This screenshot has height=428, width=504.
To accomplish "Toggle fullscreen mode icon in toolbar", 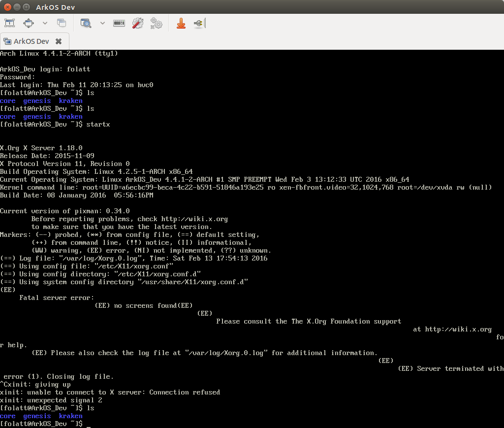I will [x=29, y=23].
